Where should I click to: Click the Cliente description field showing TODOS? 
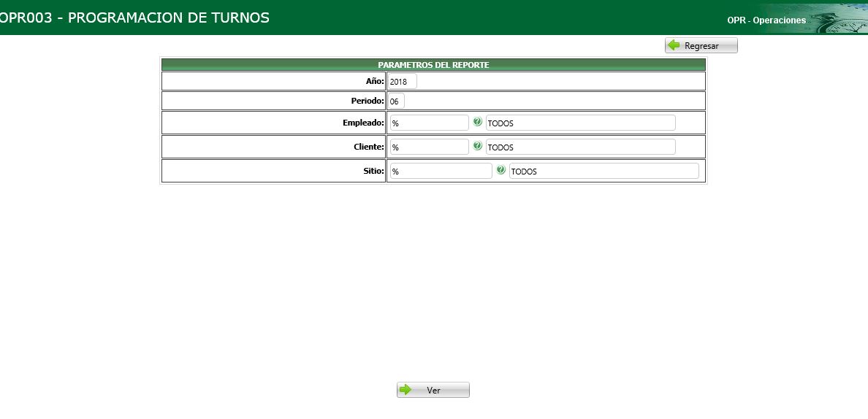pyautogui.click(x=580, y=147)
